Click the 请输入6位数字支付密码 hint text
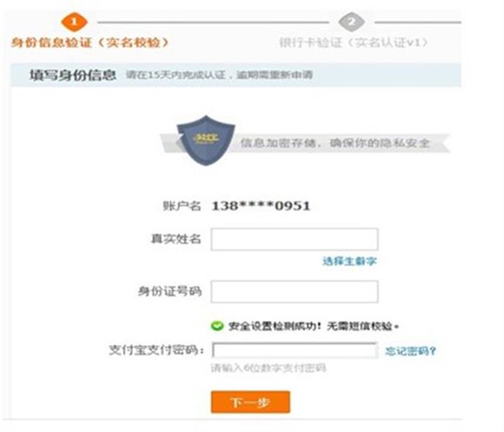Screen dimensions: 504x432 pos(269,368)
